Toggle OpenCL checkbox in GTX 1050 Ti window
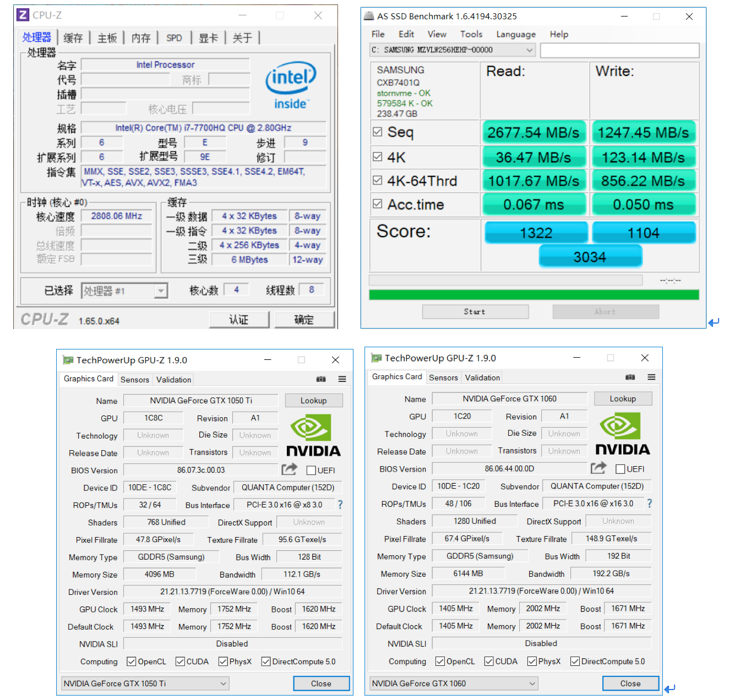 coord(131,661)
